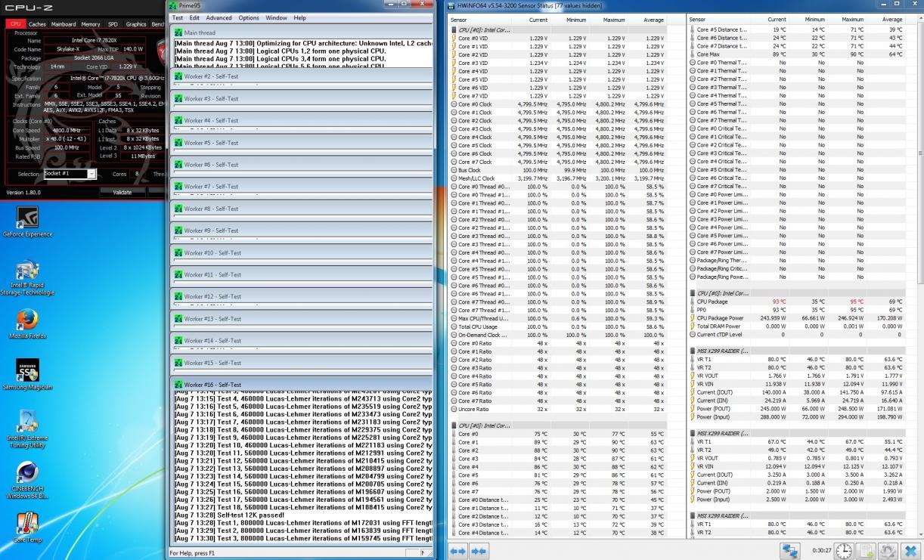
Task: Click the right pane Maximum column header
Action: pos(852,20)
